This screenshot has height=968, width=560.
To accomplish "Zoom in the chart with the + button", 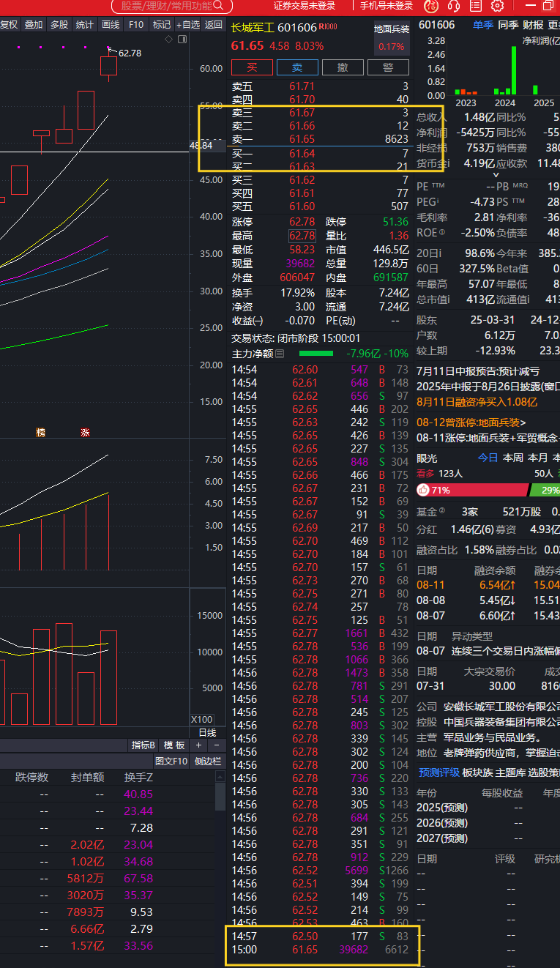I will 198,745.
